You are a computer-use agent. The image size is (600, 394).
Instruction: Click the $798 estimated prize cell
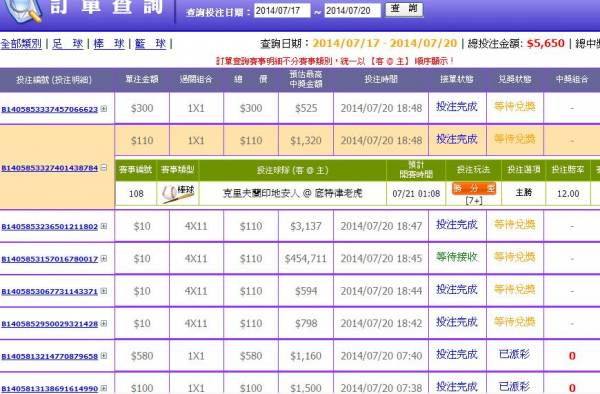click(x=306, y=324)
